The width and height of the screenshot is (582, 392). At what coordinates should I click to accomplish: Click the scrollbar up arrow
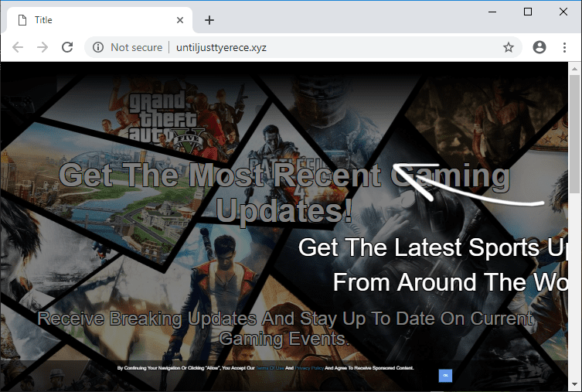pos(575,69)
